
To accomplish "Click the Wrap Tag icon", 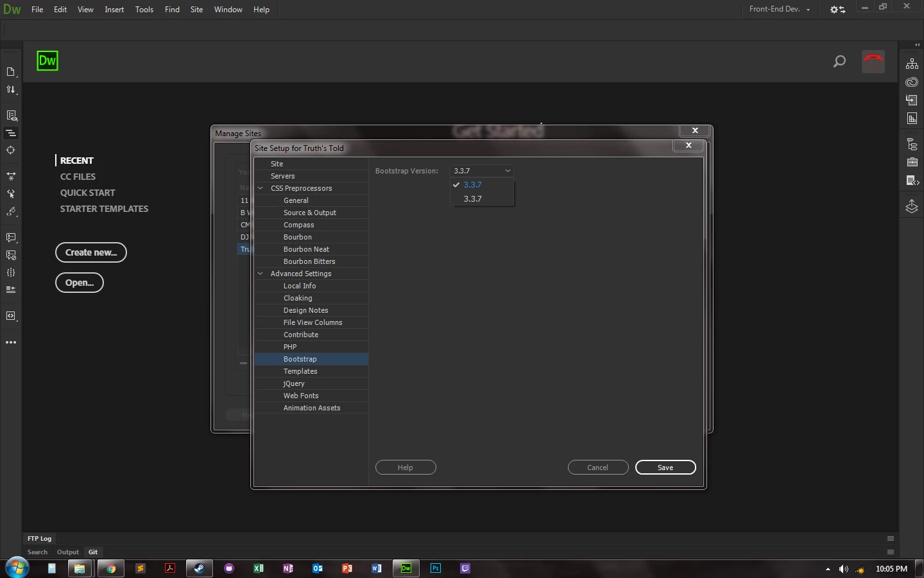I will [11, 316].
